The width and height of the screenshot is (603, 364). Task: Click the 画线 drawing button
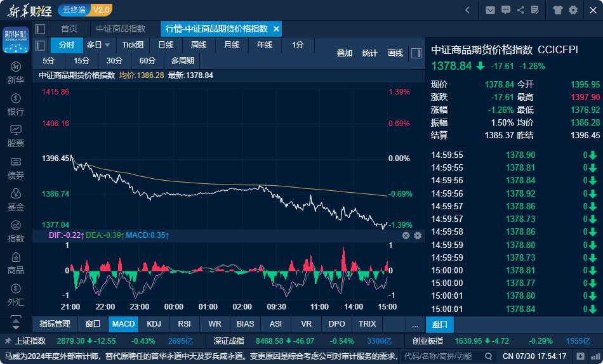pos(395,53)
